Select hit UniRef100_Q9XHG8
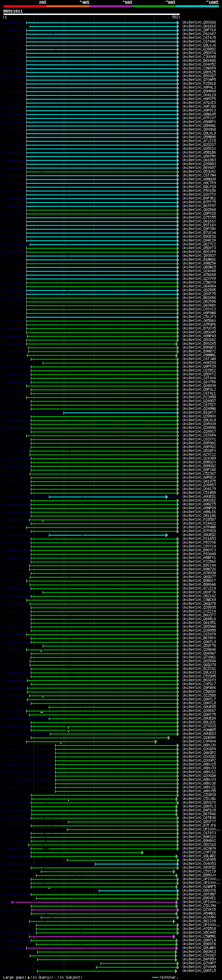The width and height of the screenshot is (222, 980). [x=199, y=129]
